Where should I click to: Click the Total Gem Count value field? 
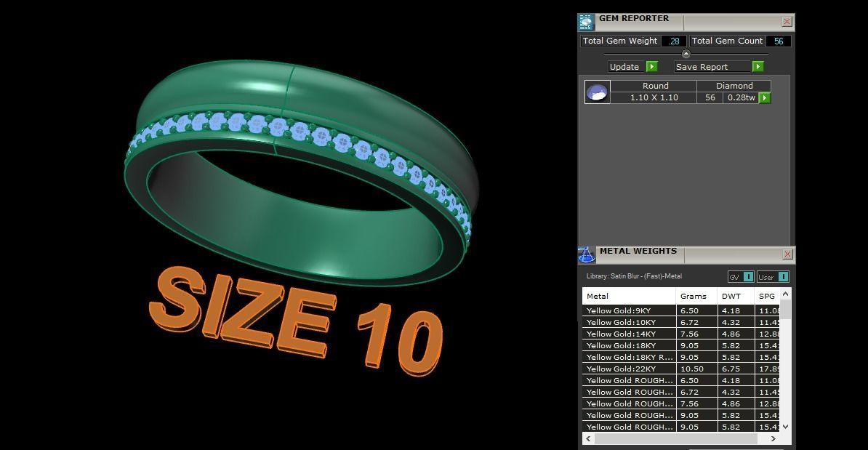tap(779, 41)
